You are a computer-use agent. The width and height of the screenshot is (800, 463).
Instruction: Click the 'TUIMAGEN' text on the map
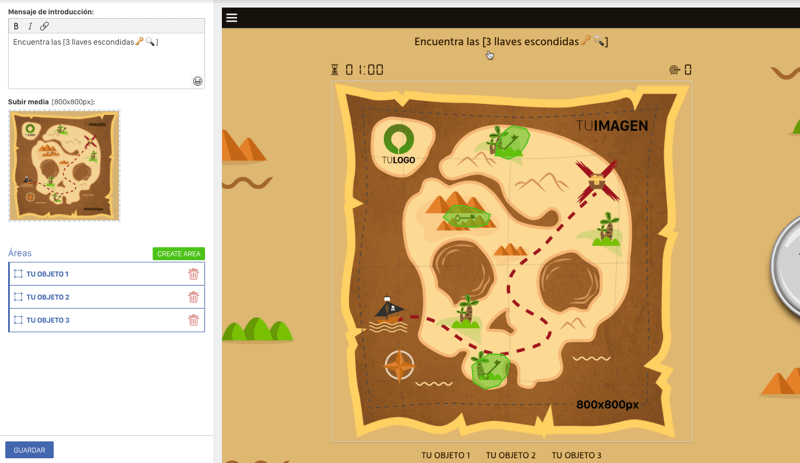tap(612, 126)
